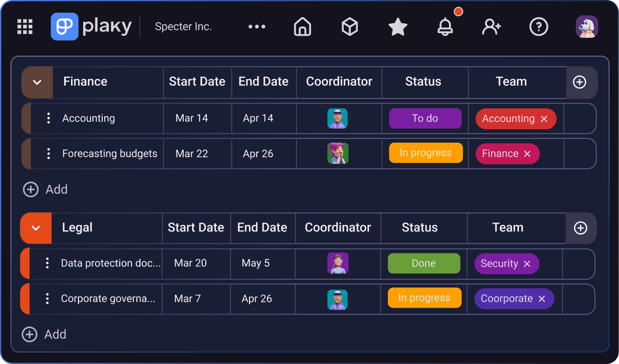
Task: Open notifications via the bell icon
Action: (x=445, y=26)
